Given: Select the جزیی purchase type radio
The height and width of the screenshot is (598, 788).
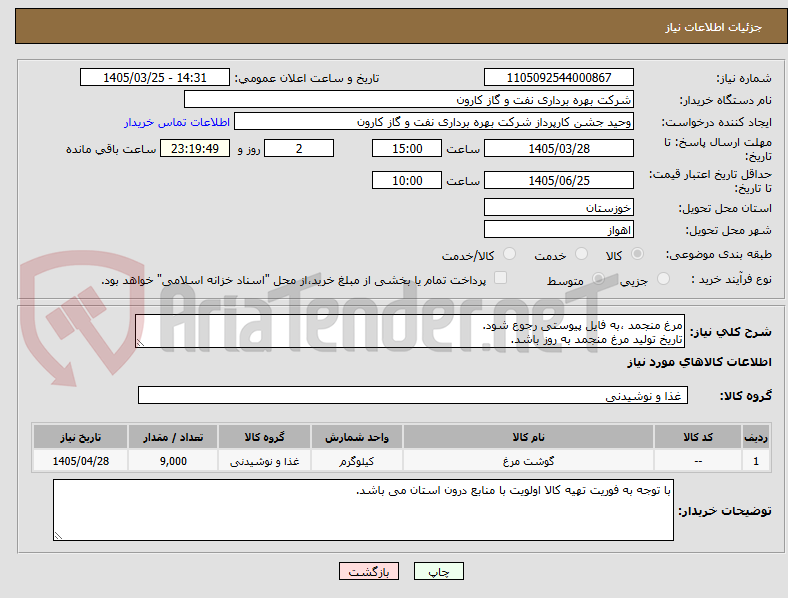Looking at the screenshot, I should coord(663,278).
